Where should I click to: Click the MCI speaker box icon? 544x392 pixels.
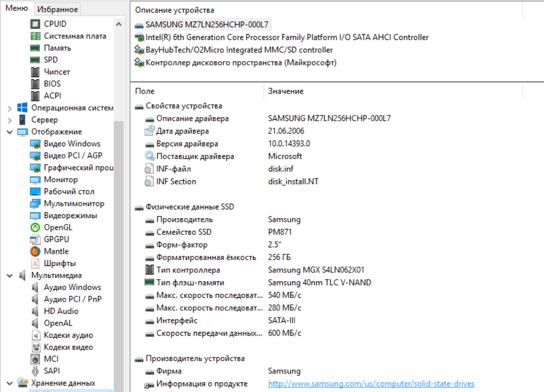tap(35, 359)
